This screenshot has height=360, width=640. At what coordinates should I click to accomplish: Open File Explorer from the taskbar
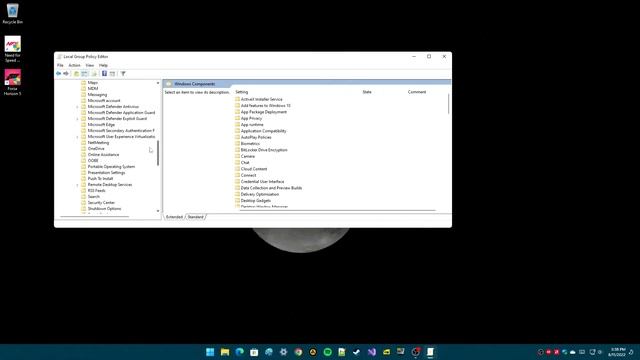click(x=225, y=352)
